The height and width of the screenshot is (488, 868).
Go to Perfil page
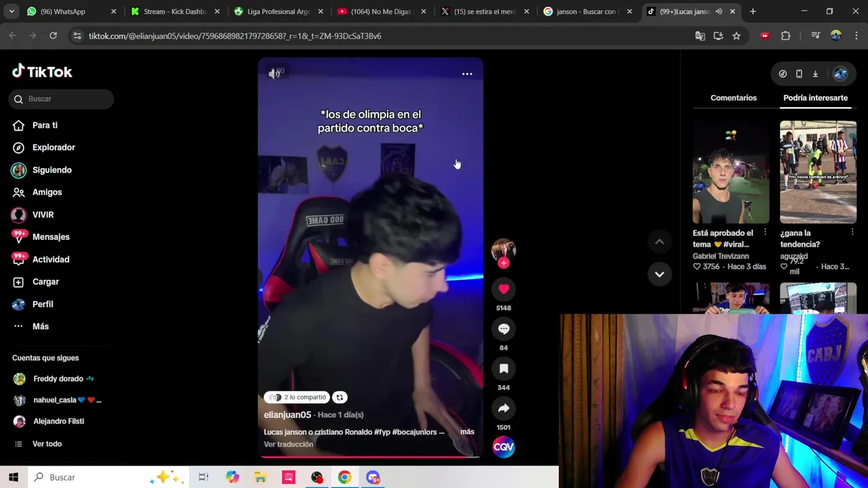pos(42,304)
